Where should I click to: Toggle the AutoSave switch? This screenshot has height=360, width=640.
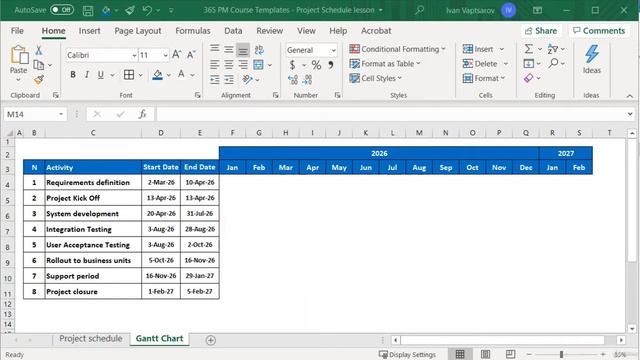pos(62,10)
